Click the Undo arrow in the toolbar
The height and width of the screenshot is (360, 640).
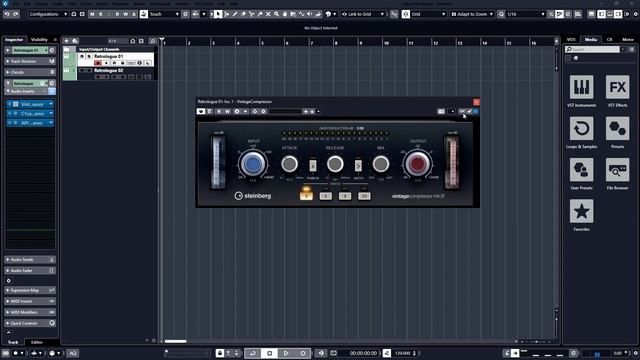point(7,14)
